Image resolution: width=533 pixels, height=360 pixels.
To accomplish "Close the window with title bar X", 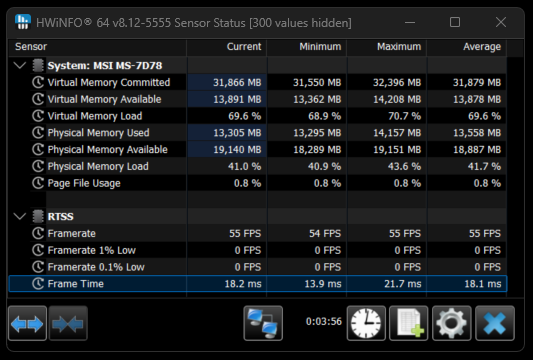I will click(x=501, y=22).
